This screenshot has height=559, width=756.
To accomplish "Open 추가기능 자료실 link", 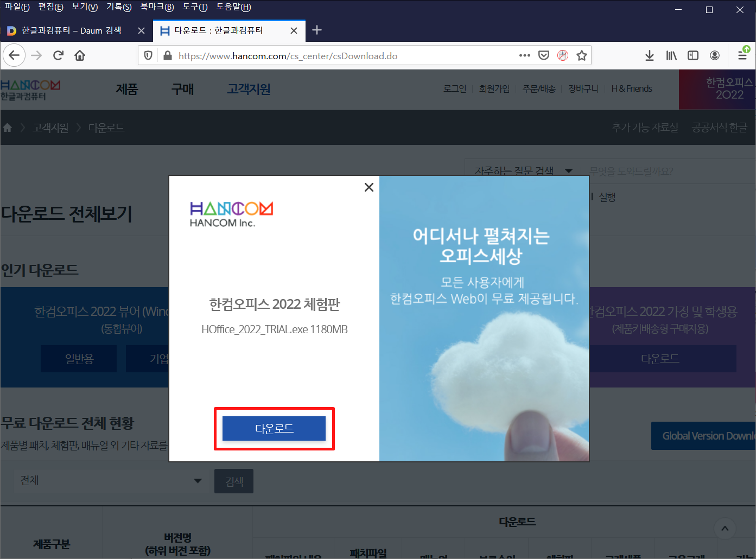I will [645, 128].
